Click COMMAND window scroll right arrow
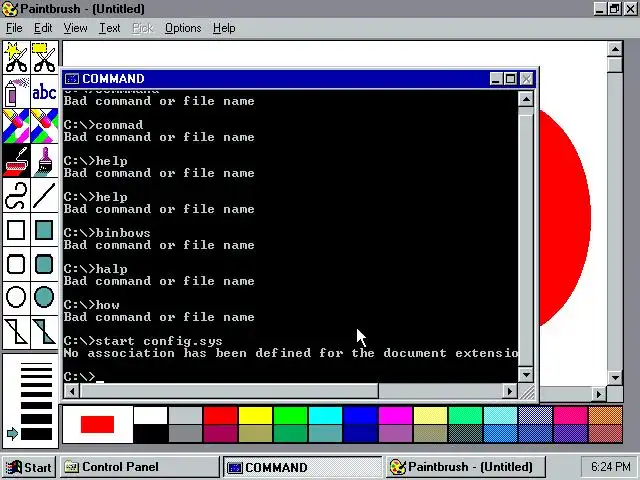The height and width of the screenshot is (480, 640). 509,391
